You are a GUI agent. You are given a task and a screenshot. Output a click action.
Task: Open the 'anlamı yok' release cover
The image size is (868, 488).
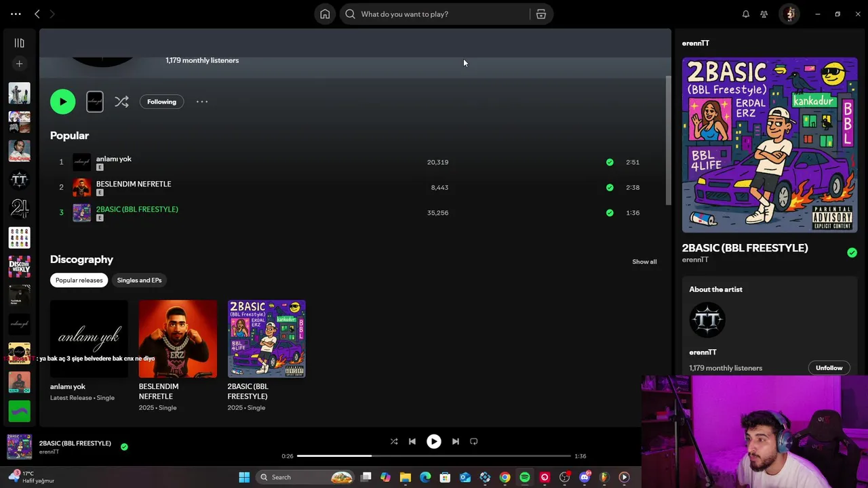click(x=89, y=339)
